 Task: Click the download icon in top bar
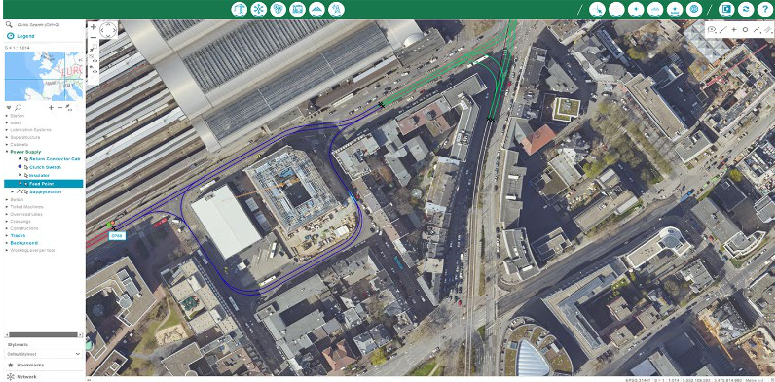675,9
